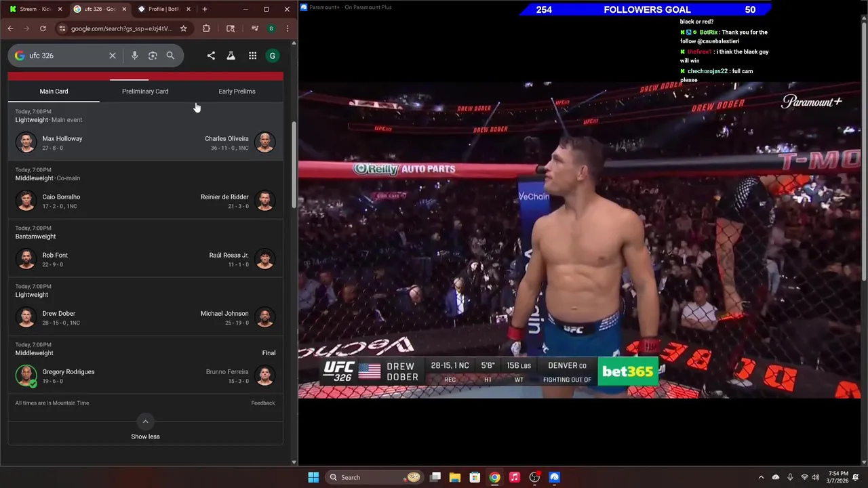Close the Stream - Kick tab
This screenshot has width=868, height=488.
pyautogui.click(x=60, y=9)
